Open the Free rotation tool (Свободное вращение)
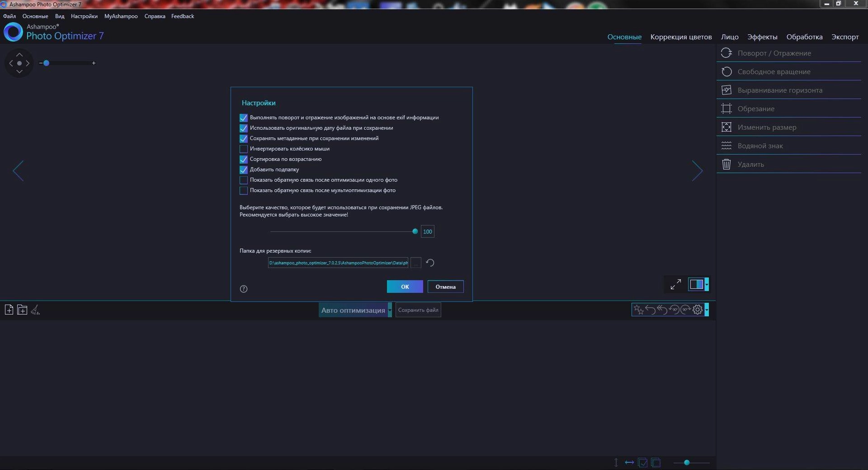868x470 pixels. [788, 71]
